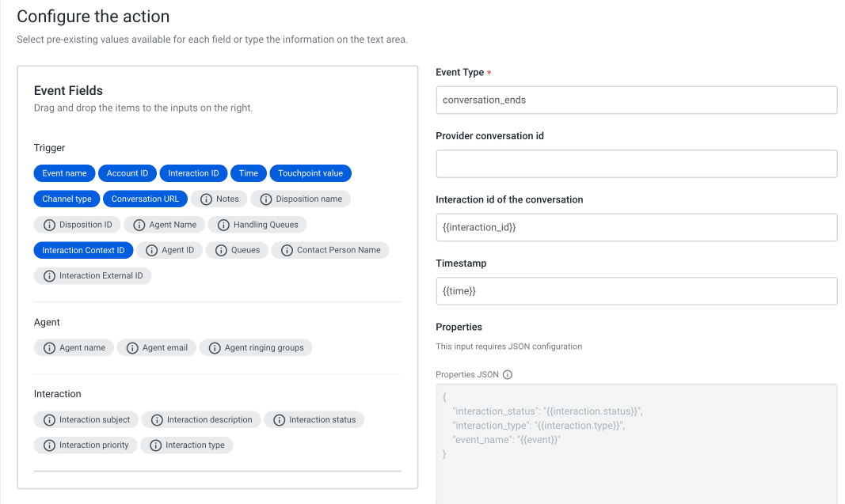Click the Timestamp field containing {{time}}

coord(636,290)
